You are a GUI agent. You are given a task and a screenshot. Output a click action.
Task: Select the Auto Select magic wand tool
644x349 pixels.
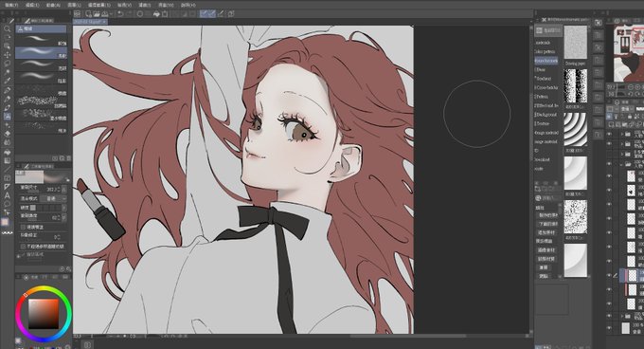(x=7, y=72)
